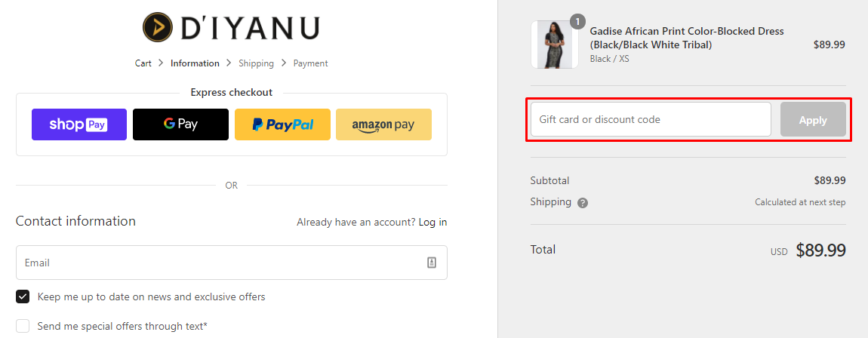Go back to Cart breadcrumb
This screenshot has width=868, height=338.
tap(143, 63)
